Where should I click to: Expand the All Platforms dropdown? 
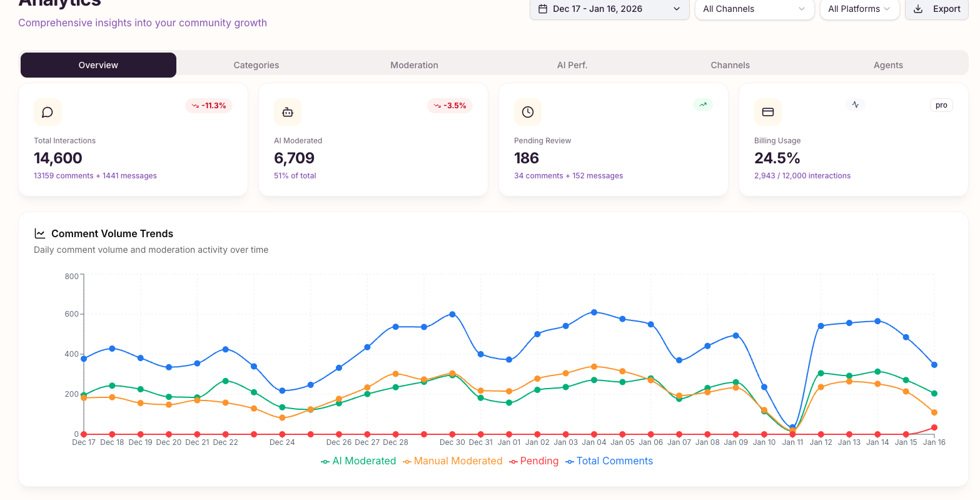(859, 9)
